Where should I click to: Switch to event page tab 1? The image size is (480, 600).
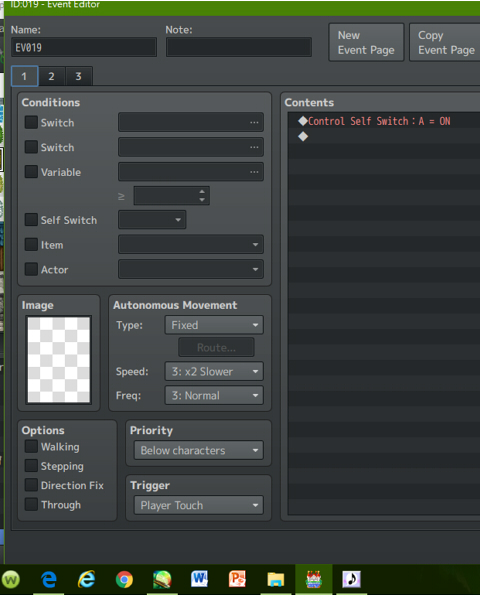tap(24, 76)
